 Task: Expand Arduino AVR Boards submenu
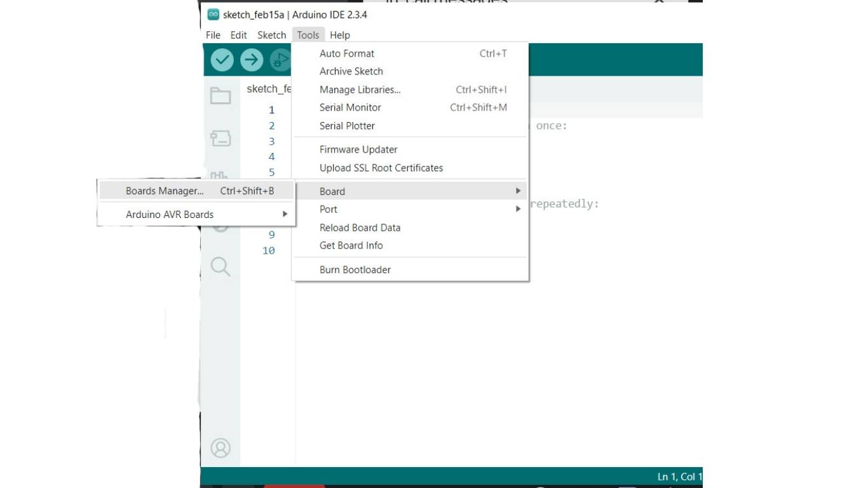click(196, 214)
